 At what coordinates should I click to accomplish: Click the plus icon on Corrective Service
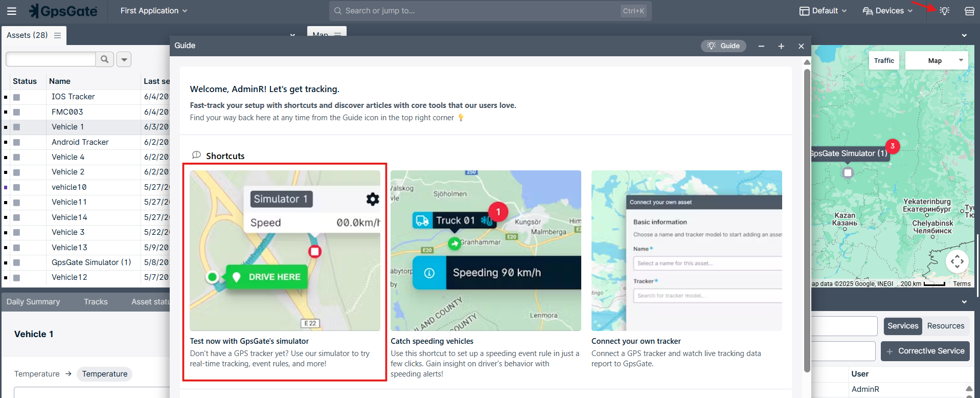(890, 351)
